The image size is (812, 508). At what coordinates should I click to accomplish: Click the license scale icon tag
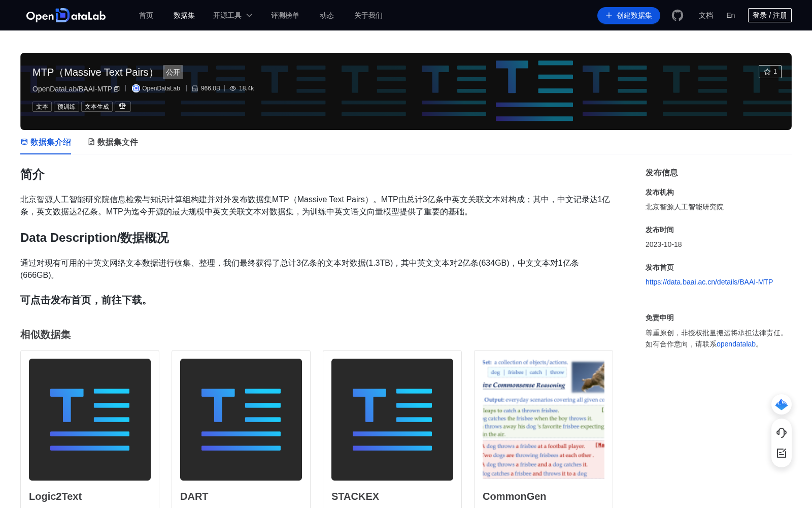(x=123, y=107)
